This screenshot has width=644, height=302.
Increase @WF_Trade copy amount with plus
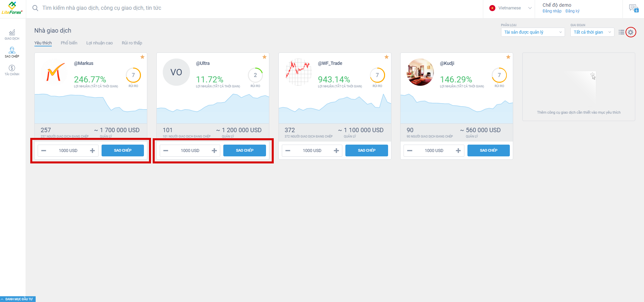[x=336, y=151]
